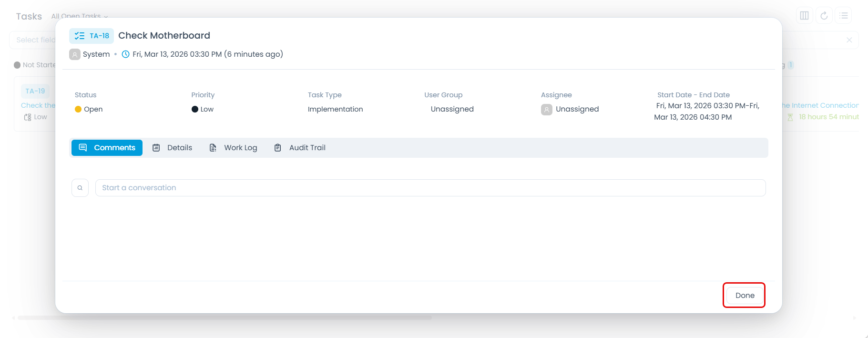868x338 pixels.
Task: Click the Implementation task type value
Action: point(335,109)
